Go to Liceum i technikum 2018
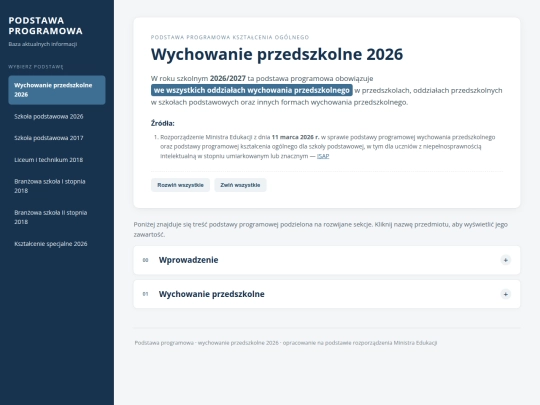Screen dimensions: 540x405 (x=57, y=160)
